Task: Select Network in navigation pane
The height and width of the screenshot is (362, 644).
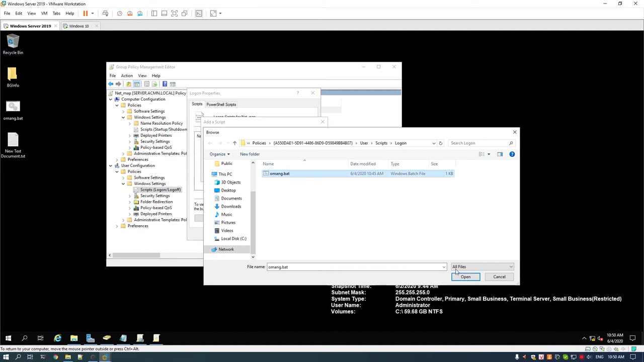Action: [x=226, y=249]
